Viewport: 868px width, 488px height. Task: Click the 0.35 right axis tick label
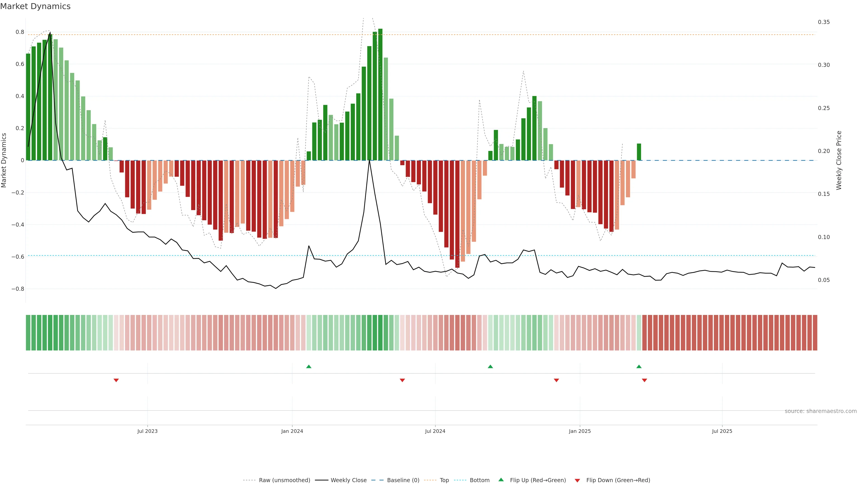pyautogui.click(x=824, y=22)
